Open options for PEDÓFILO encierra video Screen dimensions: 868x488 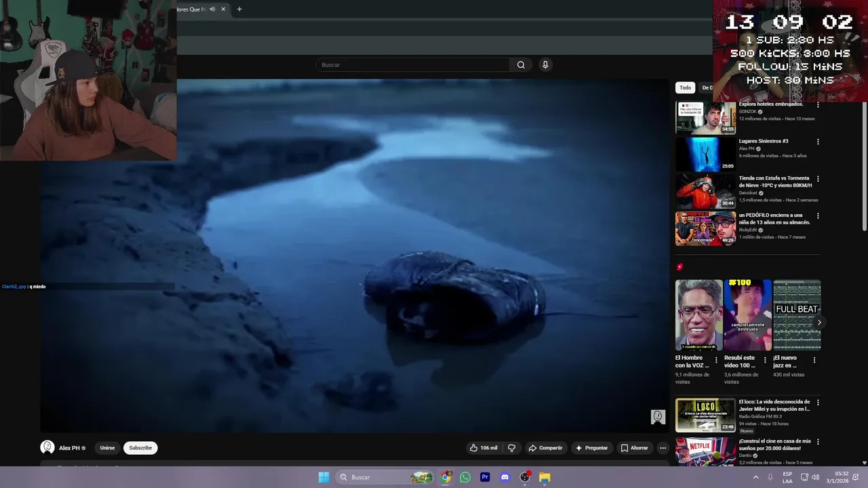(818, 216)
